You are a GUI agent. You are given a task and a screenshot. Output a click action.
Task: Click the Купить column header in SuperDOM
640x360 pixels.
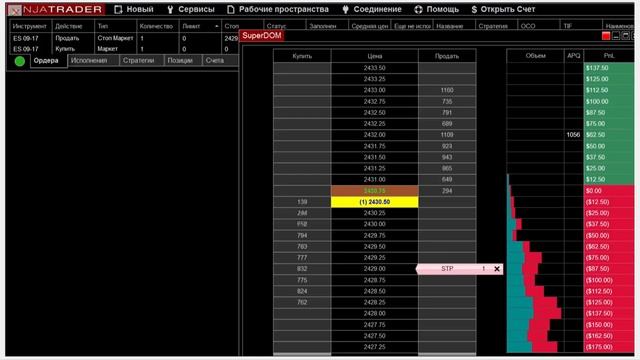(x=302, y=56)
